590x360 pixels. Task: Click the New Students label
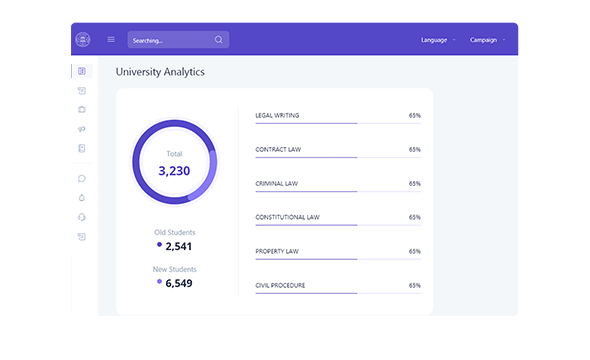pos(175,269)
